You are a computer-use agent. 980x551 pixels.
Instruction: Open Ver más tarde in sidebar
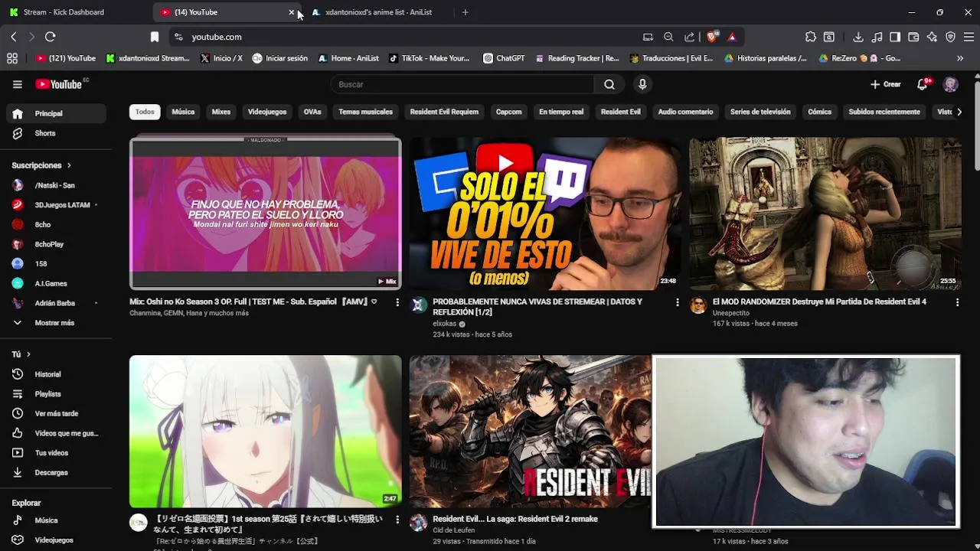pyautogui.click(x=56, y=413)
